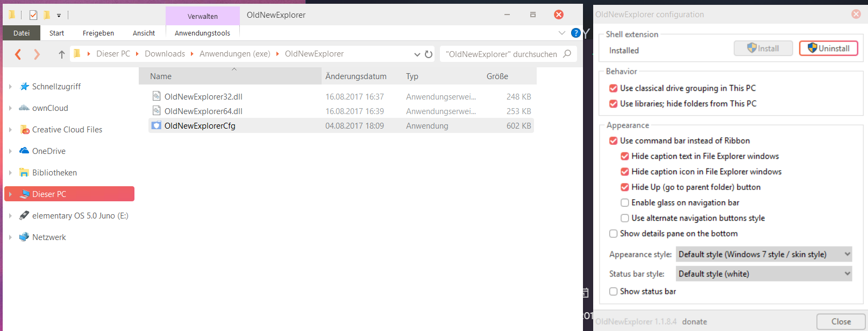Navigate to Anwendungen (exe) breadcrumb
This screenshot has width=868, height=331.
[x=235, y=54]
